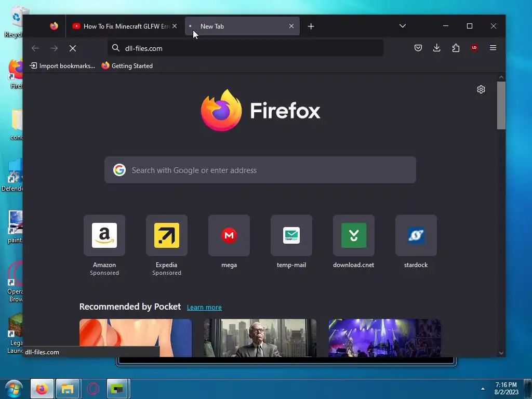Click the Show desktop button at taskbar end
Viewport: 532px width, 399px height.
528,389
